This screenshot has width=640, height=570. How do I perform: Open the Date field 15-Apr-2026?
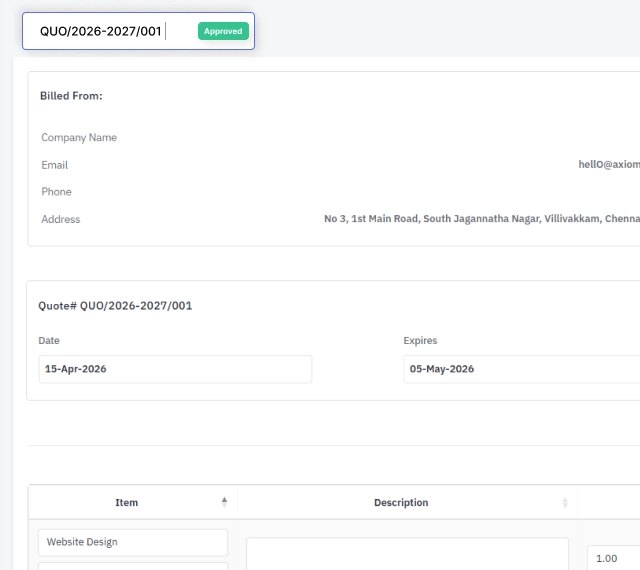pyautogui.click(x=176, y=369)
